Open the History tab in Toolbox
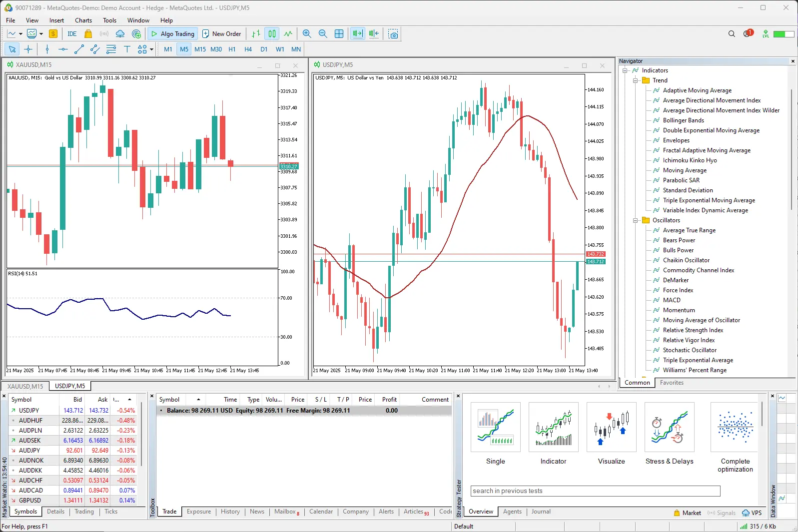 230,512
